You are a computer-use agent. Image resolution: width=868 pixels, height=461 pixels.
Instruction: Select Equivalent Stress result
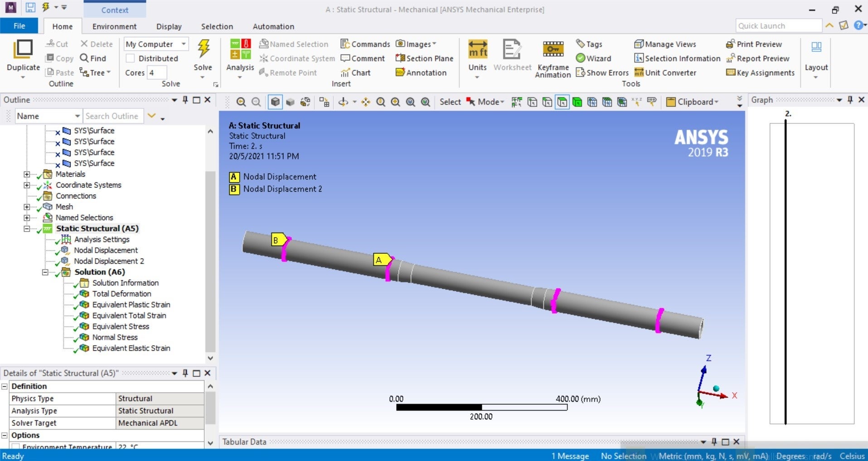[x=121, y=326]
